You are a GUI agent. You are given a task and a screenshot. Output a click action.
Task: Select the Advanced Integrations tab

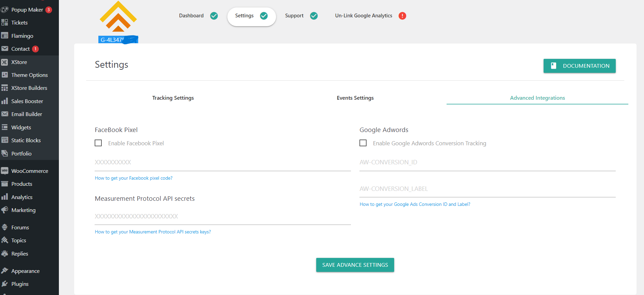[x=537, y=98]
